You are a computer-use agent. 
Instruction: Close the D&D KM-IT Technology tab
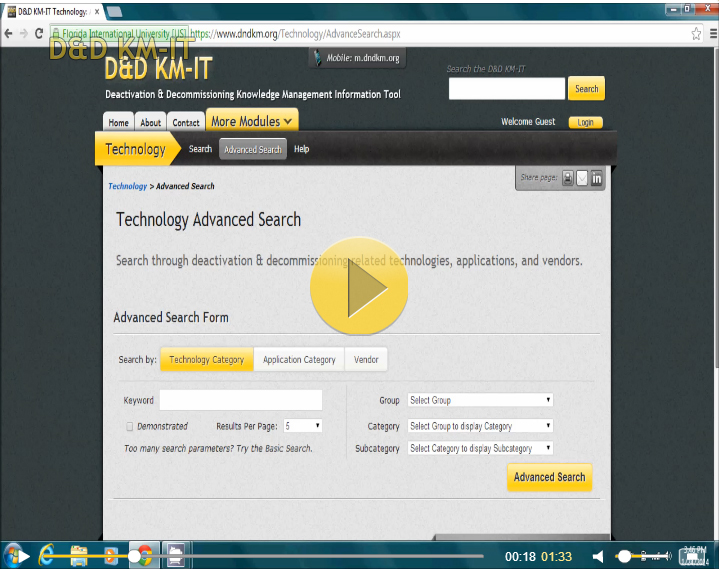(97, 12)
